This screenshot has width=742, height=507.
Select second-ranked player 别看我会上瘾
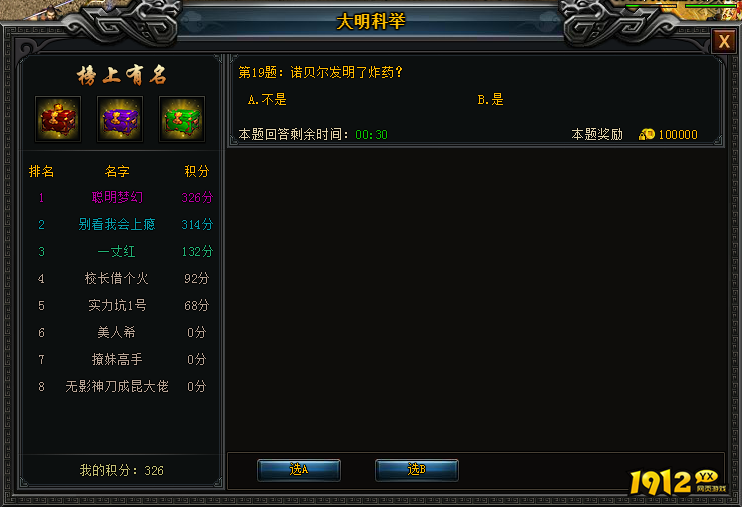117,224
